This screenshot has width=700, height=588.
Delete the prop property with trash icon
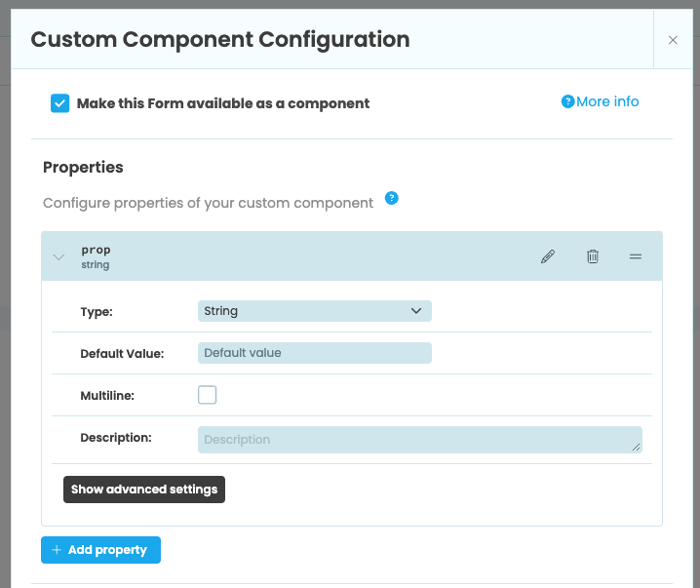click(x=593, y=256)
